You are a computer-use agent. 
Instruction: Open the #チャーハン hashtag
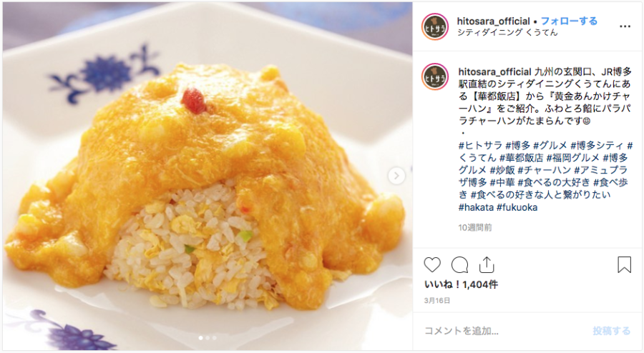[545, 170]
